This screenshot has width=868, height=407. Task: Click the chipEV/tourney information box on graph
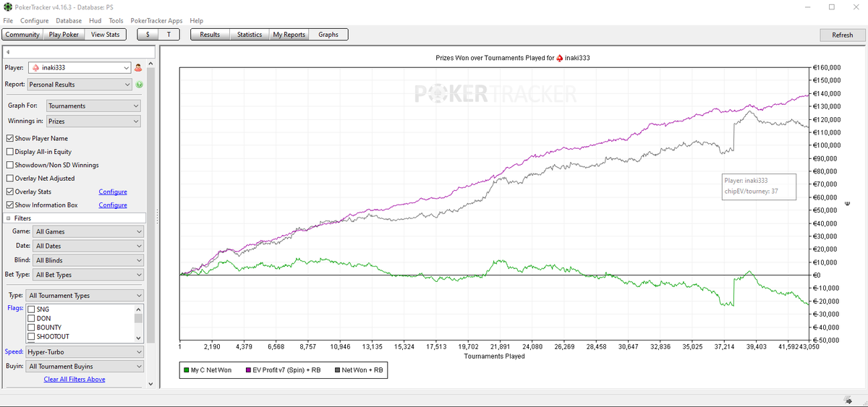[x=758, y=186]
